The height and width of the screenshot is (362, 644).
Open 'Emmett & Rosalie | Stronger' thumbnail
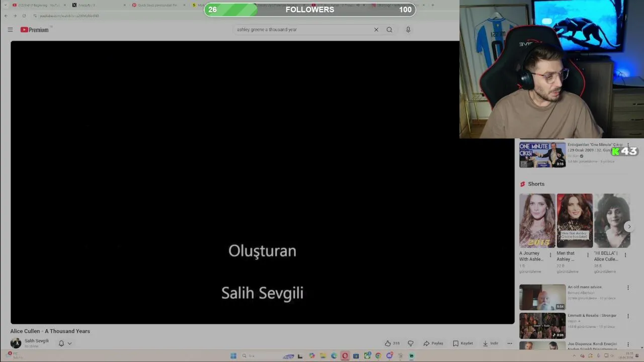tap(542, 326)
